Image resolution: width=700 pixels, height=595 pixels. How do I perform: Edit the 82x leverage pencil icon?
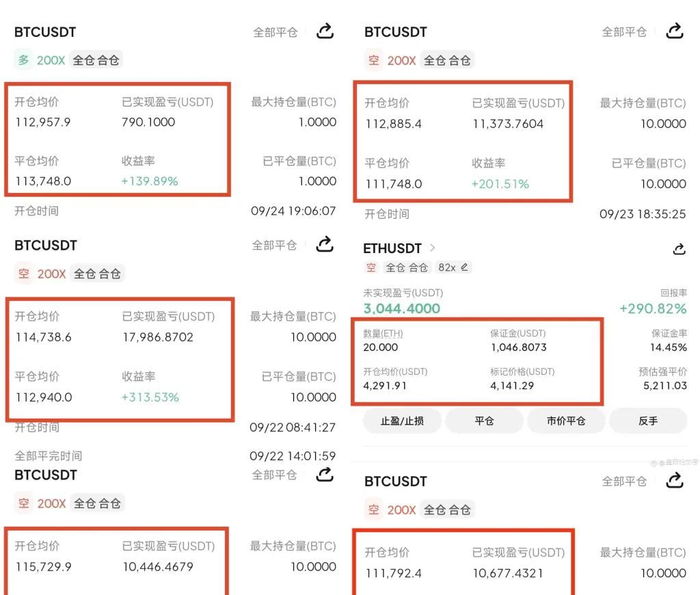(464, 267)
